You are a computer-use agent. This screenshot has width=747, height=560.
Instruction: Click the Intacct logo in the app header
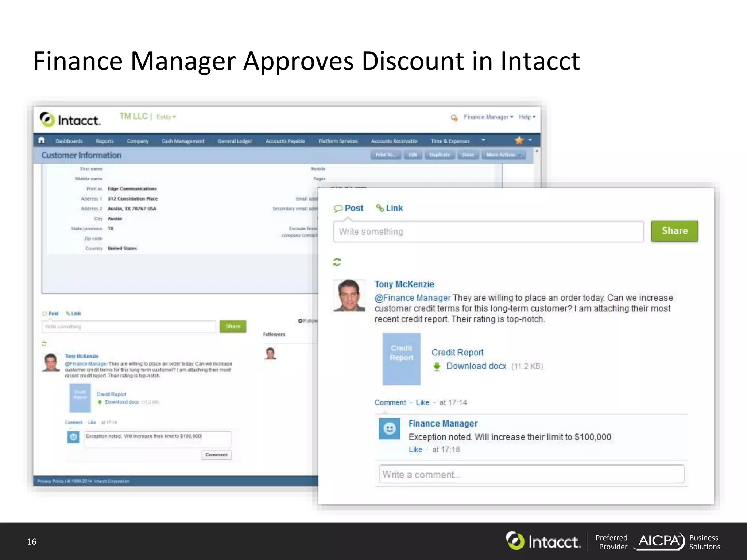70,119
